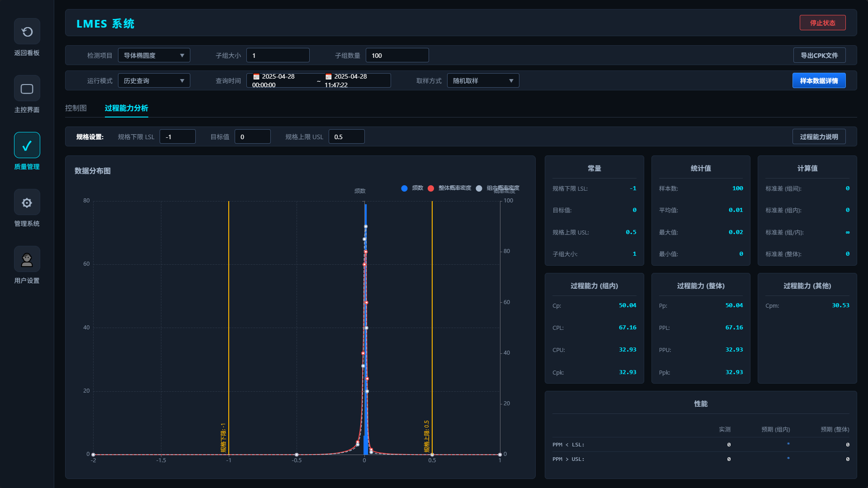Open the 主控界面 sidebar icon
The height and width of the screenshot is (488, 868).
point(27,89)
